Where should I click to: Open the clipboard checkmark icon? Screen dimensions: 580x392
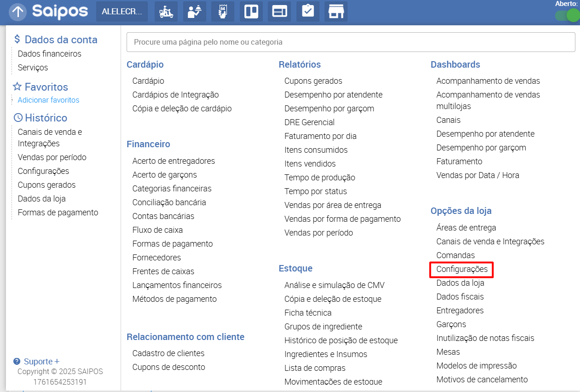point(308,12)
